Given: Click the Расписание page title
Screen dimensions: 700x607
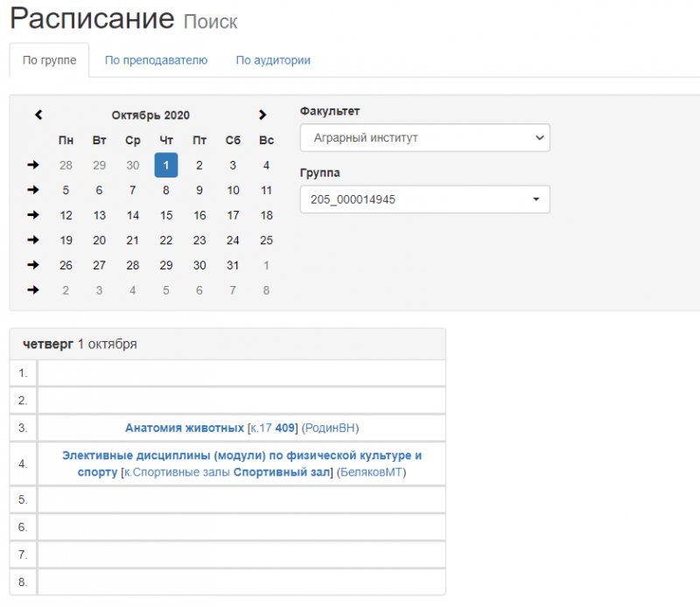Looking at the screenshot, I should pyautogui.click(x=92, y=18).
